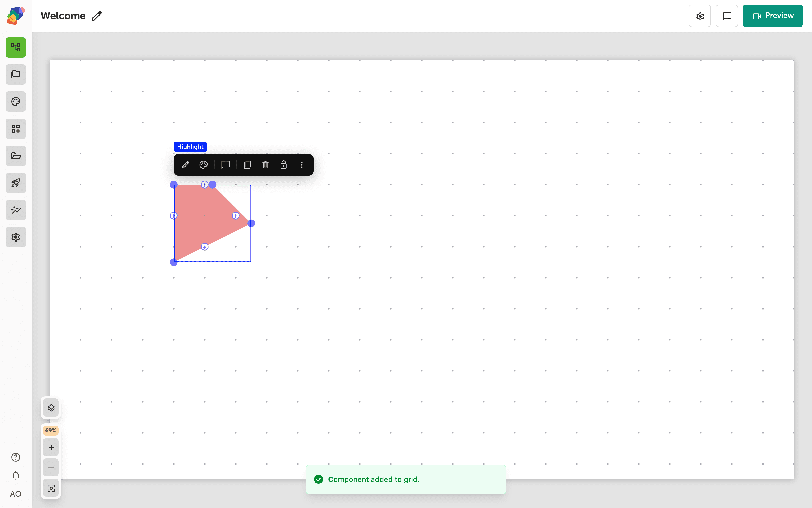
Task: Open the structure tree sidebar panel
Action: [16, 47]
